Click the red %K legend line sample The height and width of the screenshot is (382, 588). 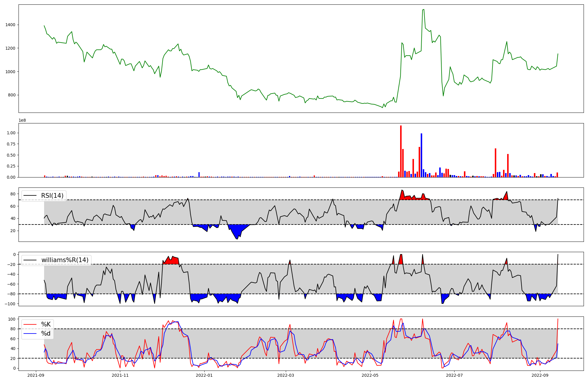[x=30, y=324]
